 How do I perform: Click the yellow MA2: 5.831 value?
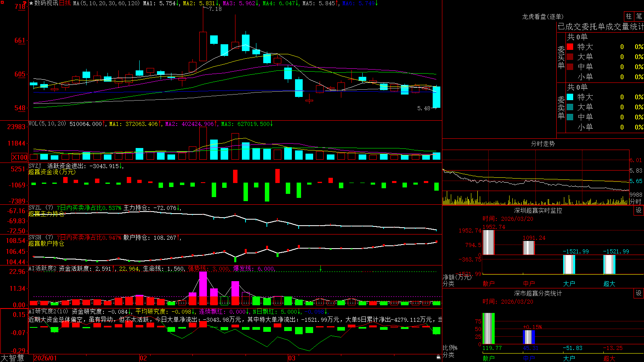[201, 3]
